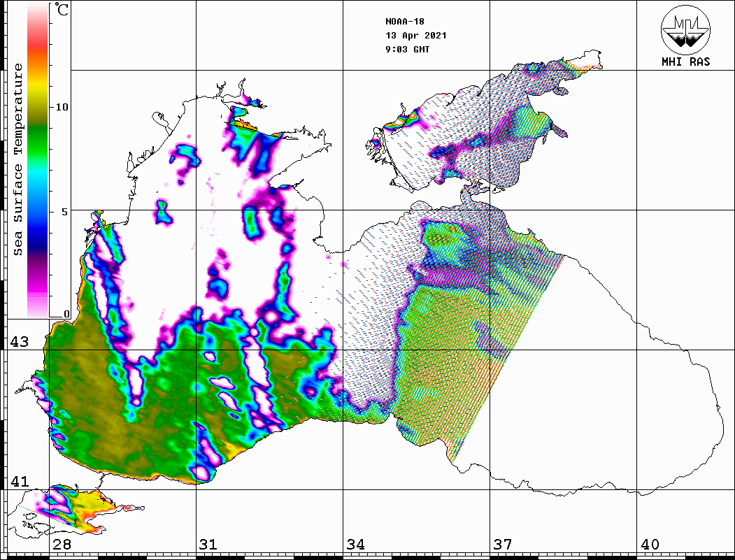Click latitude label '41'

pos(20,482)
